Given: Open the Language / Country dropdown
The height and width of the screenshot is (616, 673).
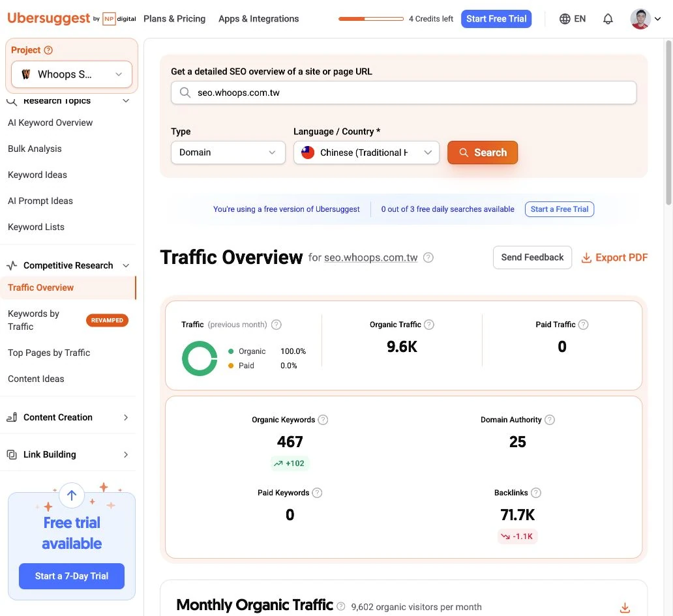Looking at the screenshot, I should (x=366, y=153).
